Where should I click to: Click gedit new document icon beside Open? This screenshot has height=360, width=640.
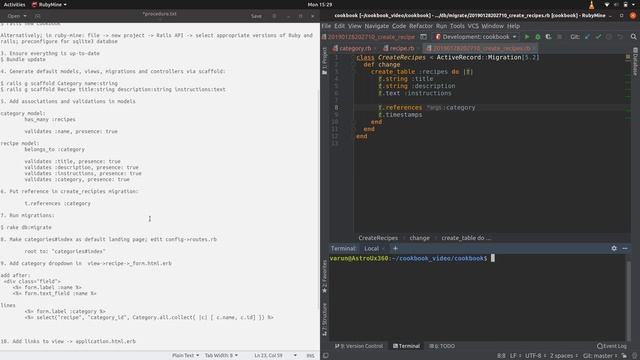coord(37,16)
